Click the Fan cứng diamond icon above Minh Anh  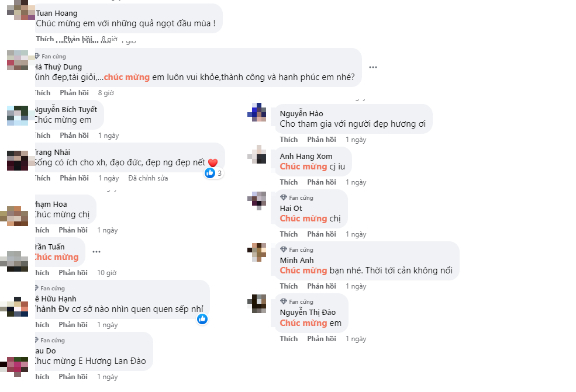click(x=284, y=249)
